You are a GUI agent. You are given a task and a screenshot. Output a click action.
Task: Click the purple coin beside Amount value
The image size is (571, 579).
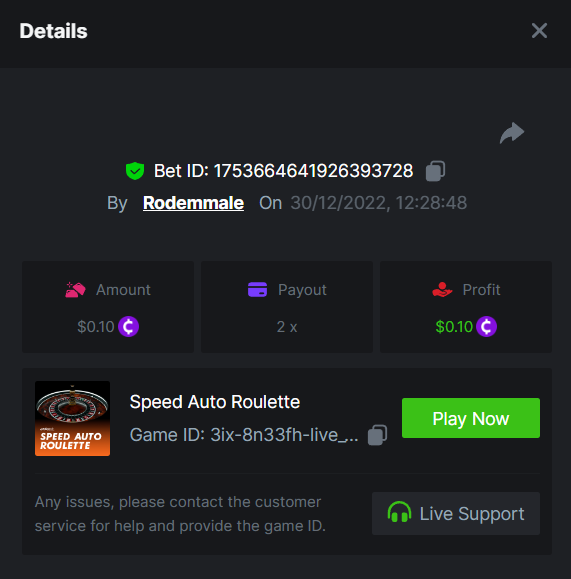click(129, 326)
